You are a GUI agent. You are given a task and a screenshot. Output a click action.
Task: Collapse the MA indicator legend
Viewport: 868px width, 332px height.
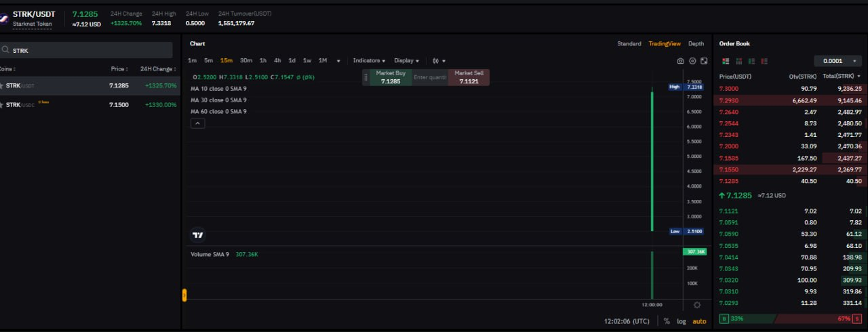(197, 123)
